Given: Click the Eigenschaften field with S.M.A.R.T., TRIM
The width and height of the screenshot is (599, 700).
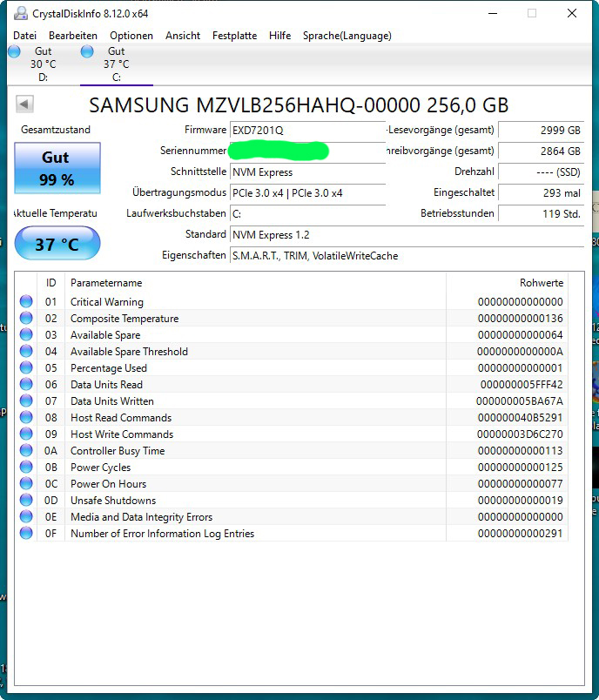Looking at the screenshot, I should click(x=407, y=256).
